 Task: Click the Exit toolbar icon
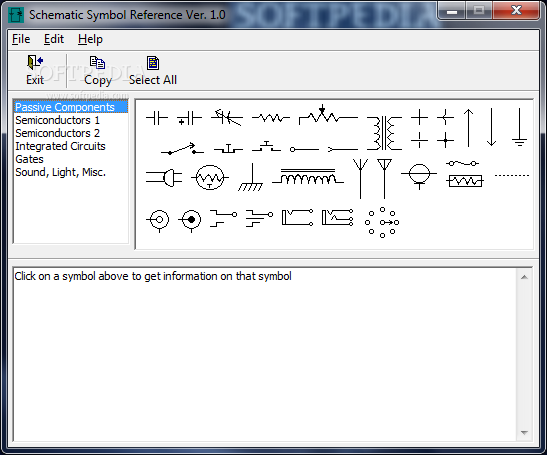pyautogui.click(x=35, y=70)
